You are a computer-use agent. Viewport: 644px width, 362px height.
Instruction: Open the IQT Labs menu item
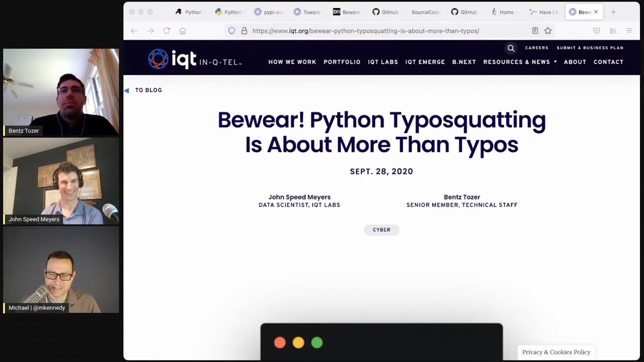click(383, 62)
